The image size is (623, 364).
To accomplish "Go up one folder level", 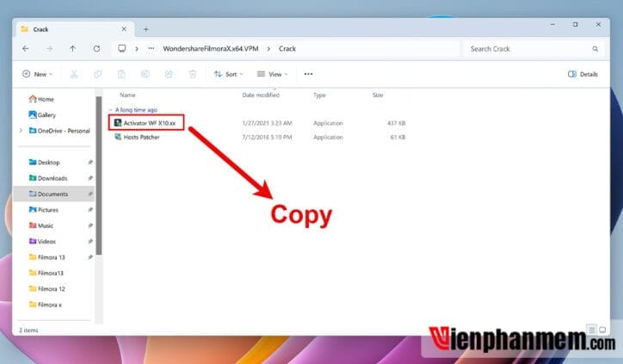I will point(72,48).
